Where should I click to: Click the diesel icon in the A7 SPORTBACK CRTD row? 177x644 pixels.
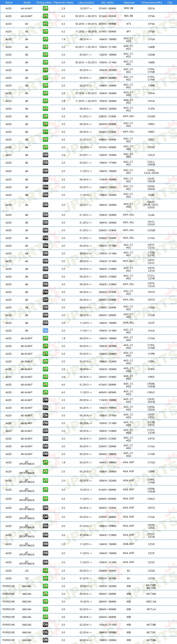click(45, 508)
